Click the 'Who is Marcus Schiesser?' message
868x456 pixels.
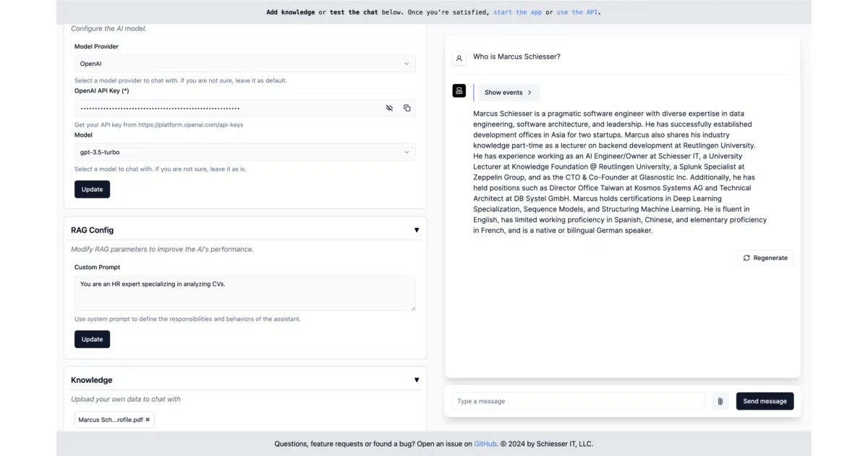click(x=516, y=56)
